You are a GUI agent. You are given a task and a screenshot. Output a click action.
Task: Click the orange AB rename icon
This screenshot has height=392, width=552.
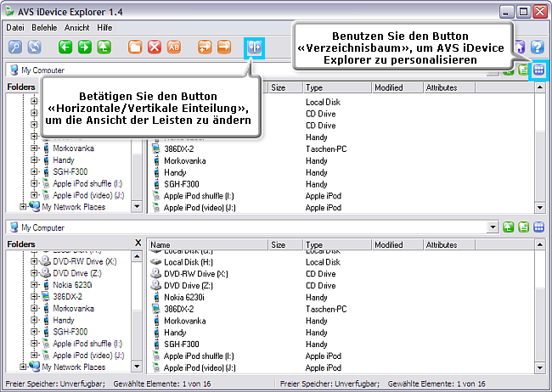click(174, 47)
